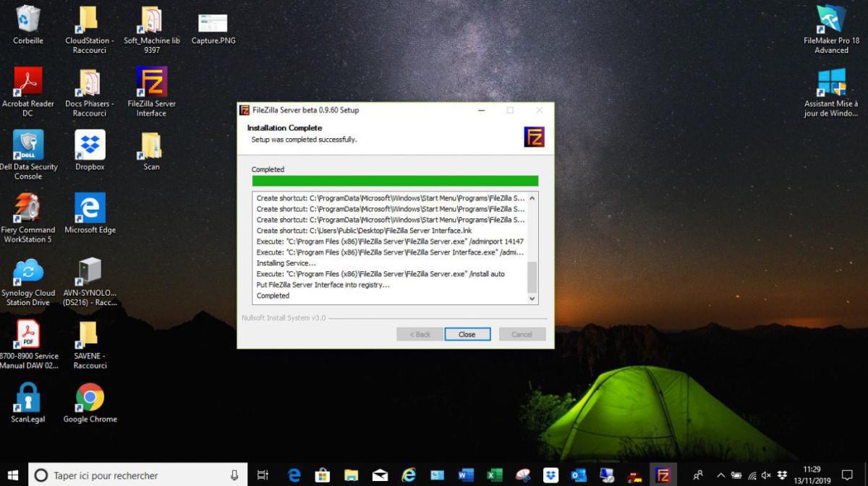This screenshot has height=486, width=868.
Task: Open Word from taskbar
Action: point(466,475)
